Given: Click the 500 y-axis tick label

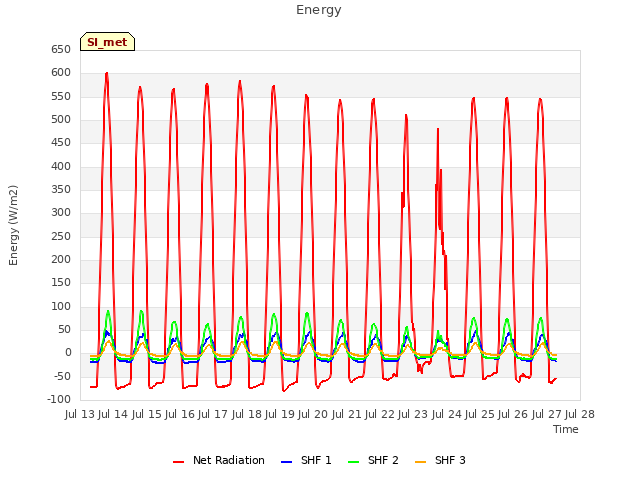Looking at the screenshot, I should 61,120.
